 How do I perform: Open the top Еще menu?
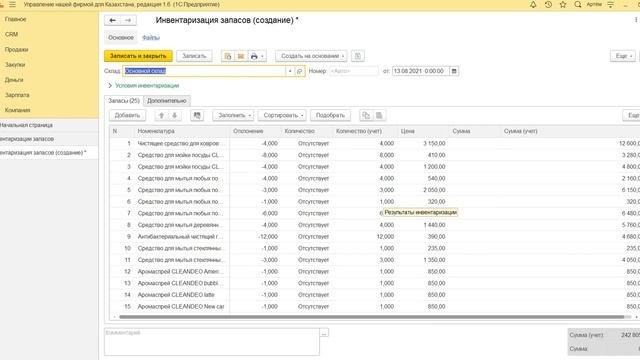pyautogui.click(x=623, y=56)
